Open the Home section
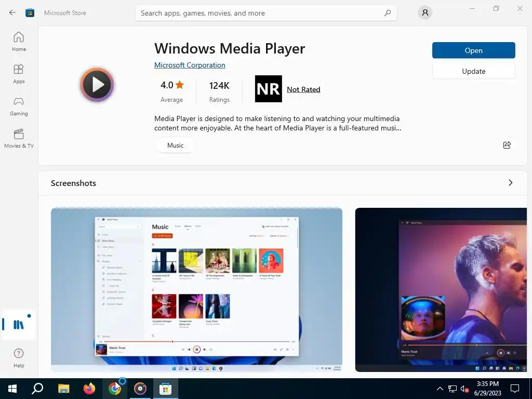The height and width of the screenshot is (399, 532). (19, 42)
